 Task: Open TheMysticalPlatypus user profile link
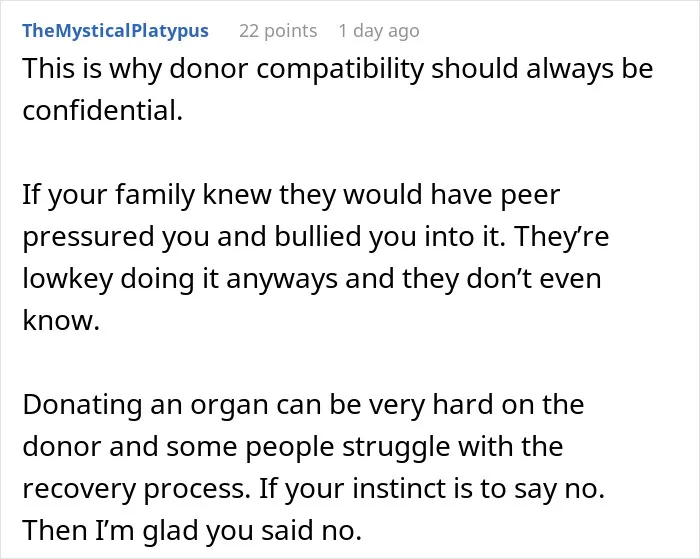coord(115,31)
